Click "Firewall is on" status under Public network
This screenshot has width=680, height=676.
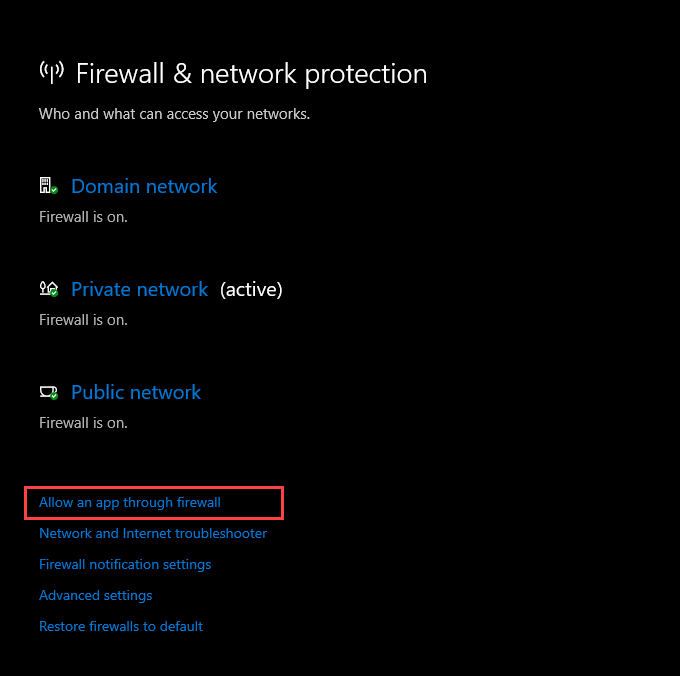tap(83, 423)
